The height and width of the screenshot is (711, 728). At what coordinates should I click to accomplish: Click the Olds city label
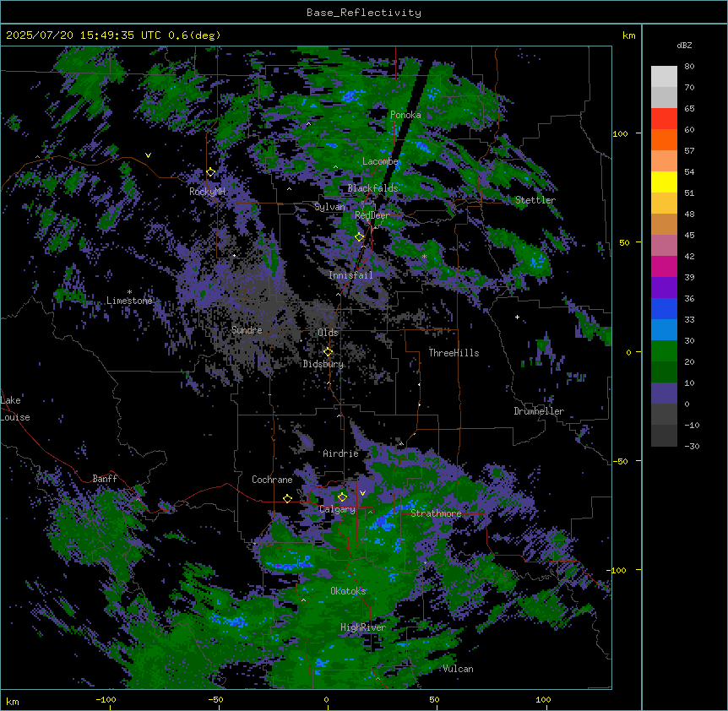pyautogui.click(x=328, y=333)
